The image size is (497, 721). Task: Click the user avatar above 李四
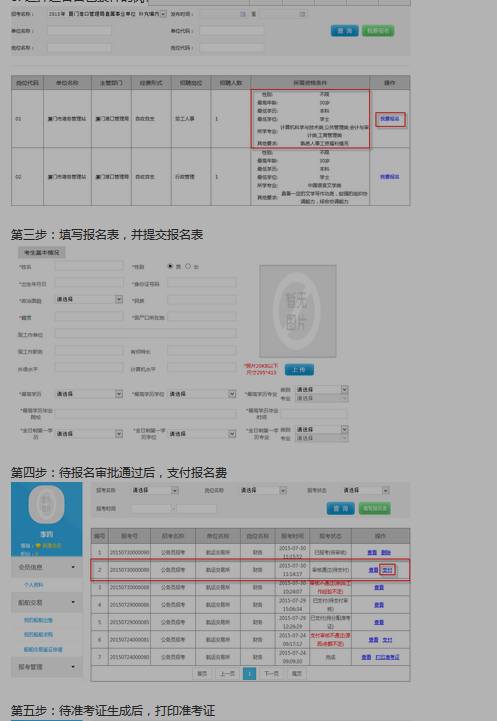tap(46, 504)
